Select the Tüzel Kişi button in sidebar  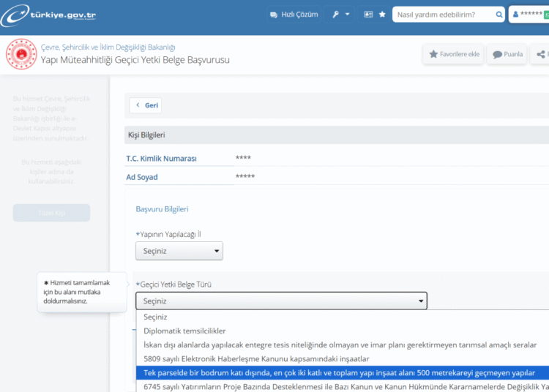51,213
